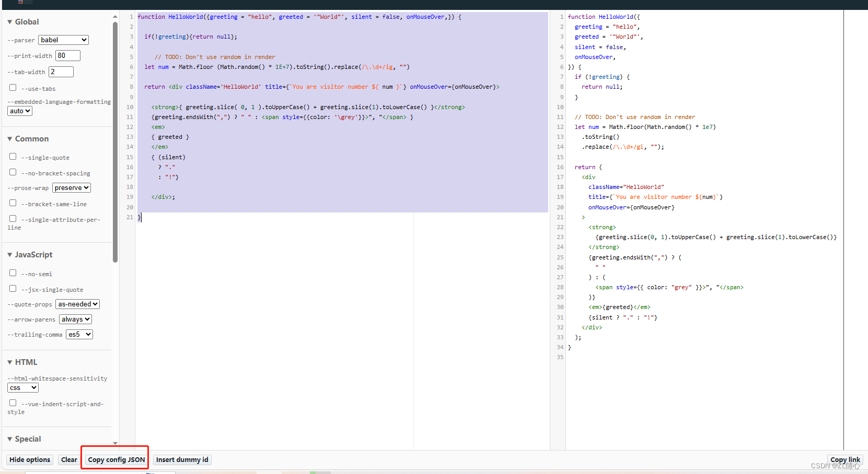
Task: Click input editor line number 8
Action: [132, 87]
